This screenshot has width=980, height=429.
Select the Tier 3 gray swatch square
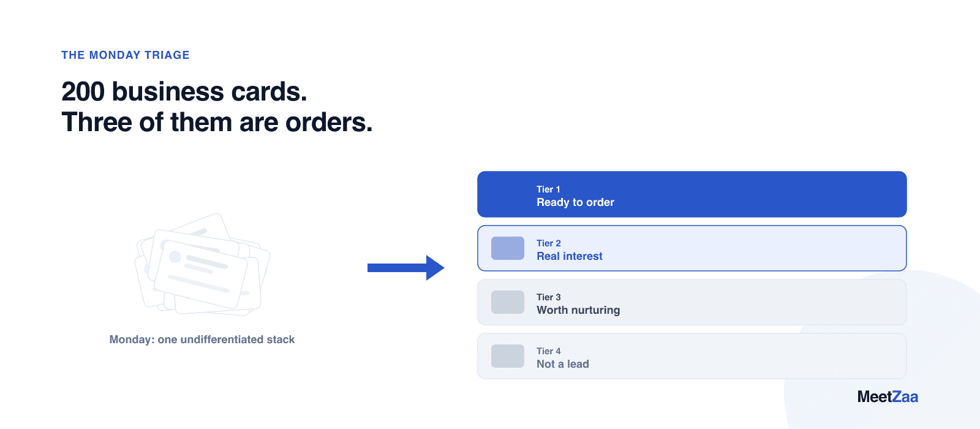coord(508,302)
